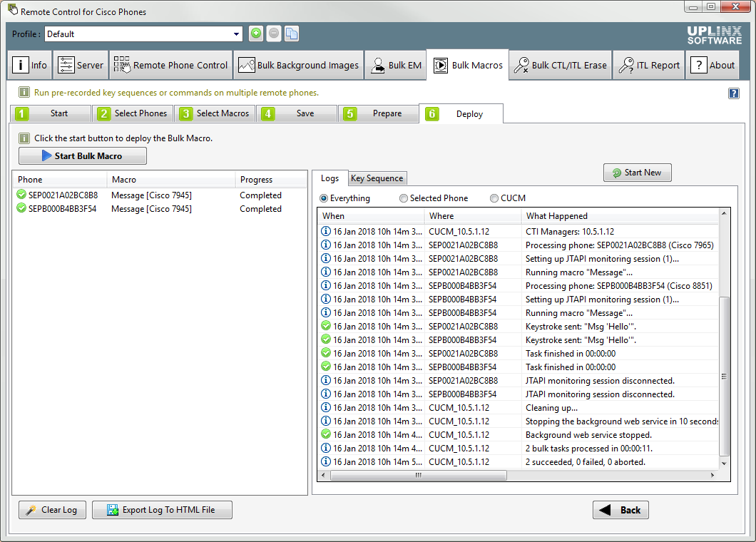
Task: Select the Bulk Macros tab
Action: [468, 65]
